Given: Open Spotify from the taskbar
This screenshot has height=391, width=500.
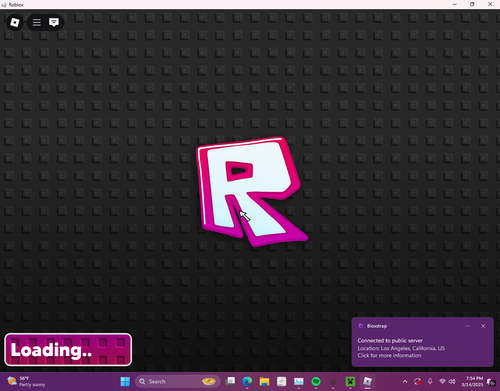Looking at the screenshot, I should coord(316,381).
